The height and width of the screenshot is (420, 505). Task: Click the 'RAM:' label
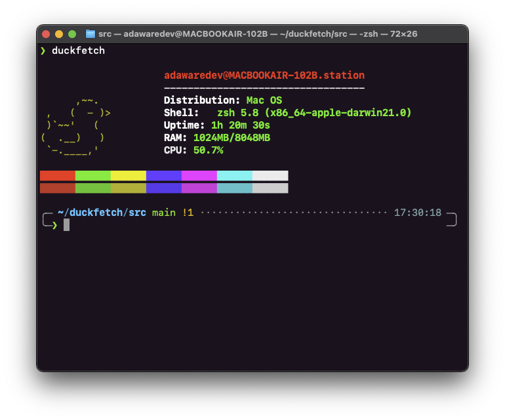click(x=175, y=138)
